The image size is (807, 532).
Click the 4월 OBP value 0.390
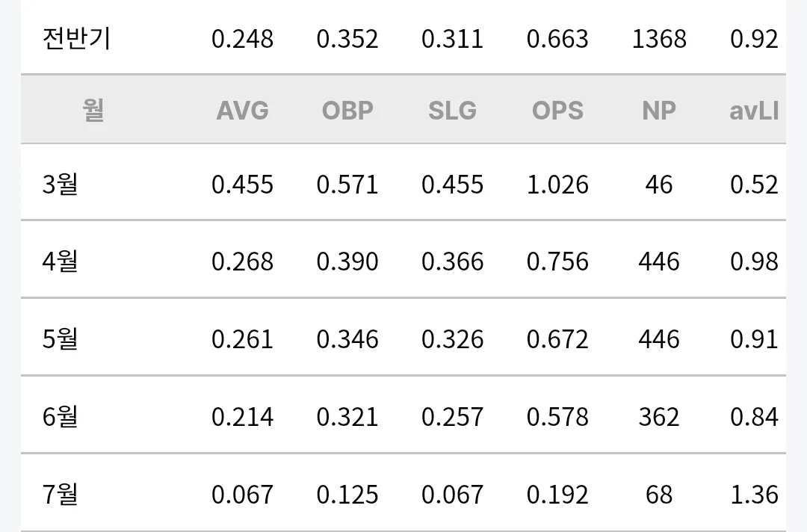(347, 262)
